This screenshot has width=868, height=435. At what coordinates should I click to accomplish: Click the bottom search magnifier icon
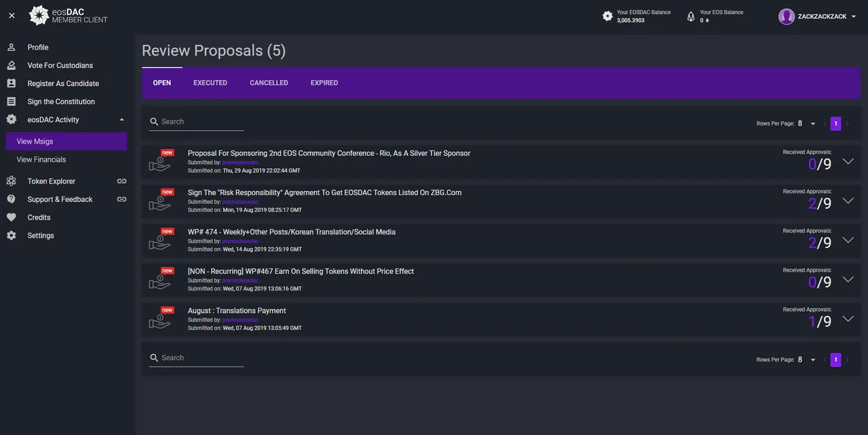pos(154,358)
